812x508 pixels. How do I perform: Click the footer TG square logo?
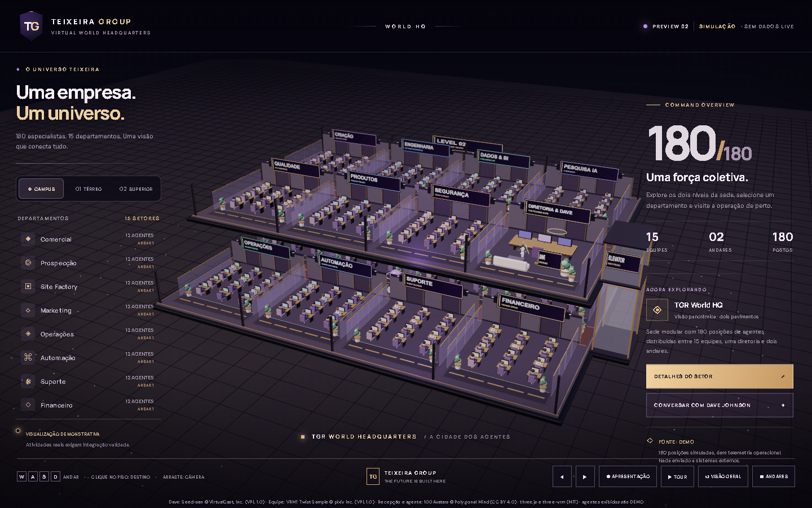pos(373,476)
